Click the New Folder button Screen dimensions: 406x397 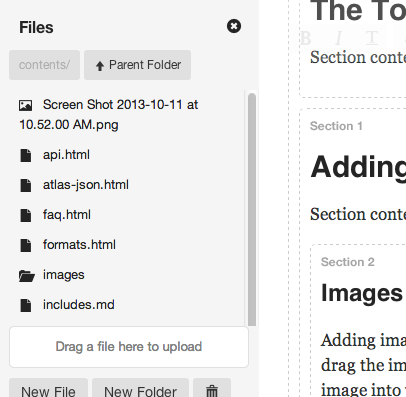click(140, 388)
